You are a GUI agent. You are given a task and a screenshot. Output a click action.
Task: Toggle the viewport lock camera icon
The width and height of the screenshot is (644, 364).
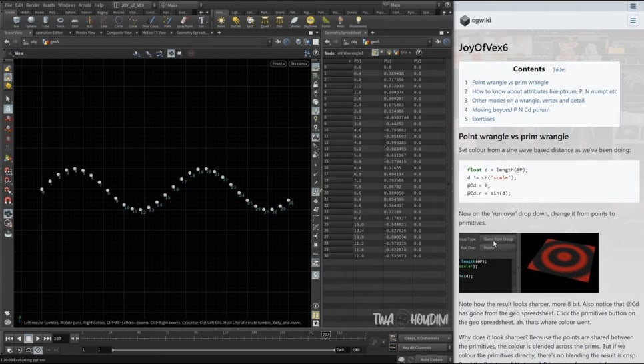(x=315, y=85)
